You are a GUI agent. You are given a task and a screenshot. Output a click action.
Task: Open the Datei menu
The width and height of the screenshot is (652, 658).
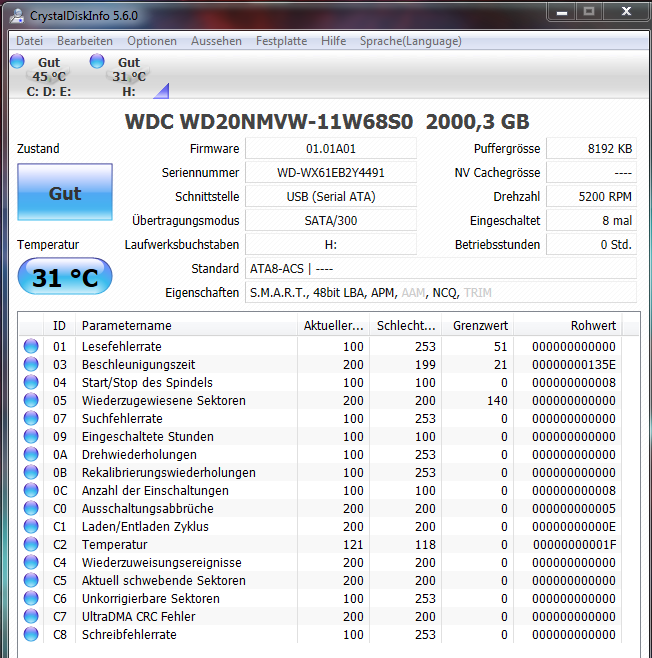[29, 41]
